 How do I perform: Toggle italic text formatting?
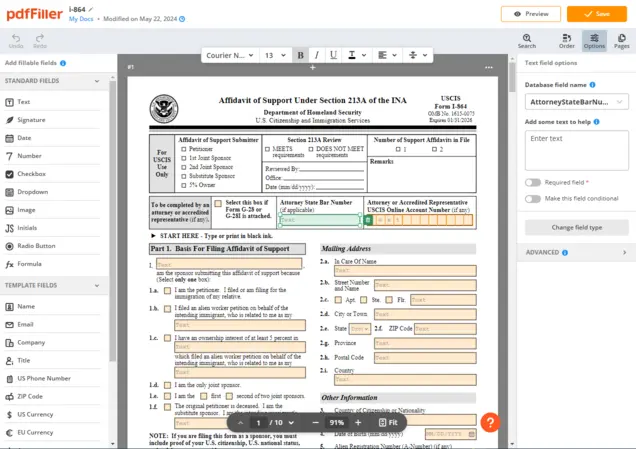(x=317, y=55)
